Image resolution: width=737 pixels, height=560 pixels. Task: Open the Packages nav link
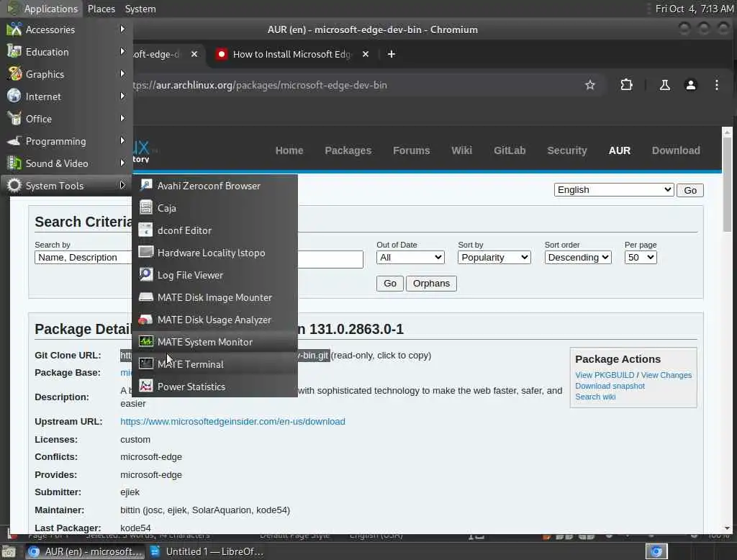coord(348,150)
